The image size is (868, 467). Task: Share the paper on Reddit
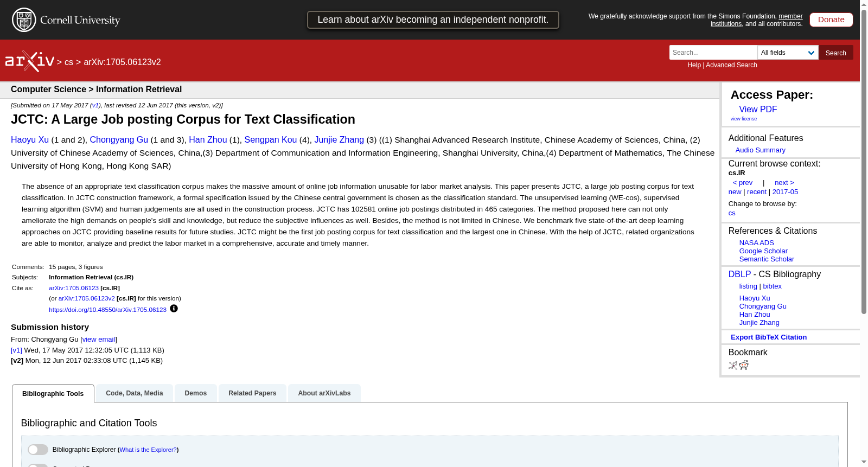click(744, 365)
